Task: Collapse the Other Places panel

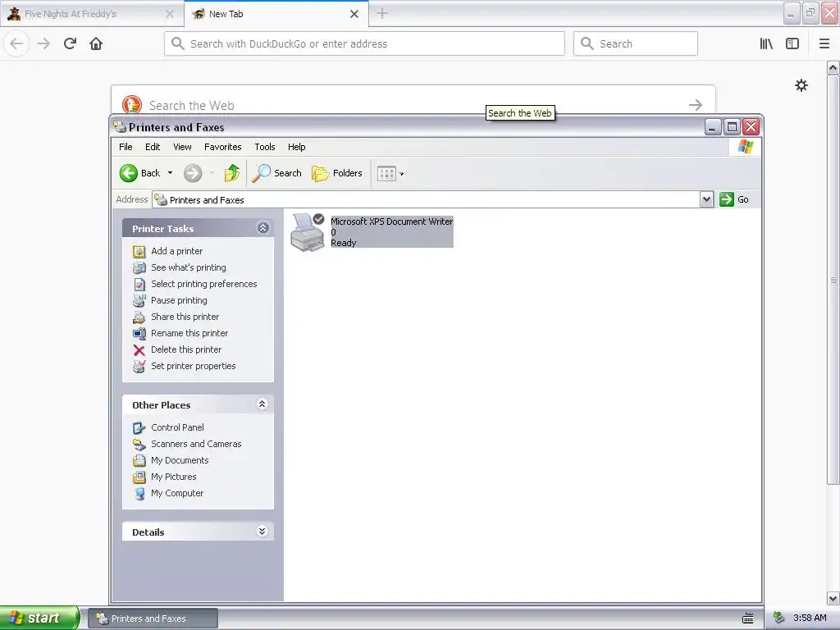Action: (262, 404)
